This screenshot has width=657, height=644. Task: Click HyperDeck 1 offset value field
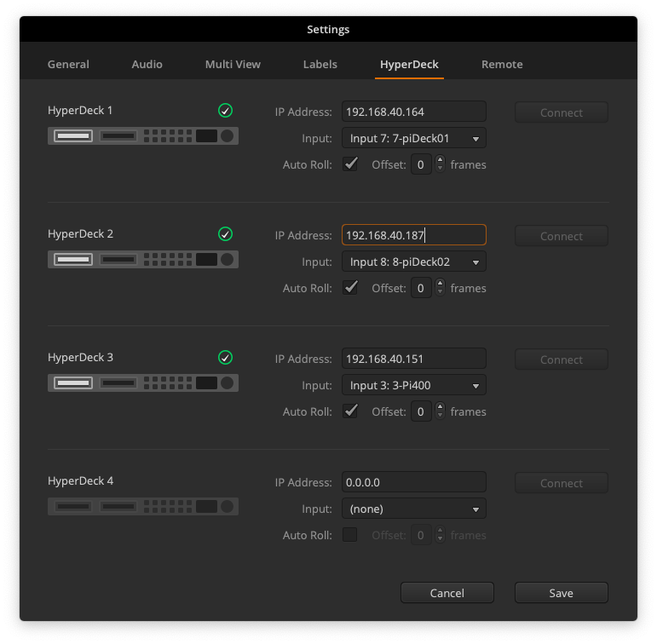pyautogui.click(x=421, y=164)
